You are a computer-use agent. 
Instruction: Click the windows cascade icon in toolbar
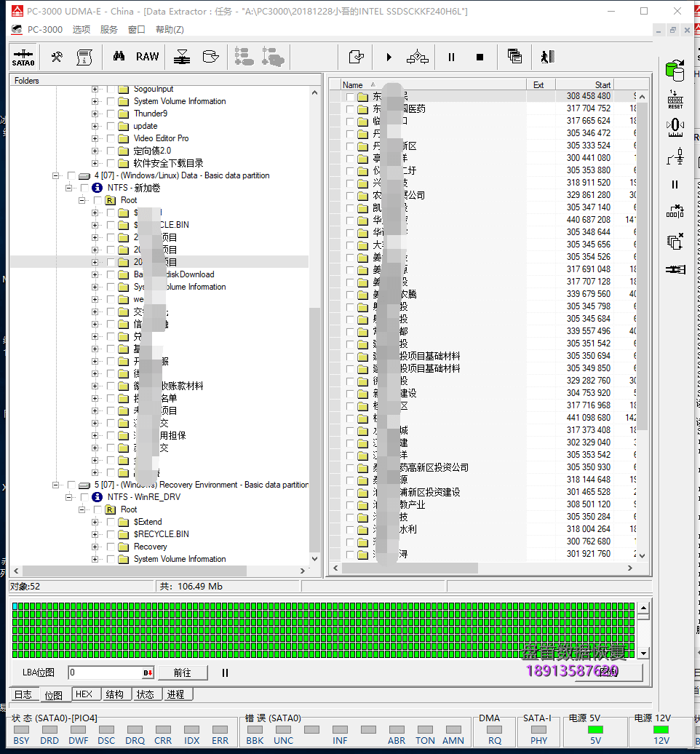click(514, 57)
